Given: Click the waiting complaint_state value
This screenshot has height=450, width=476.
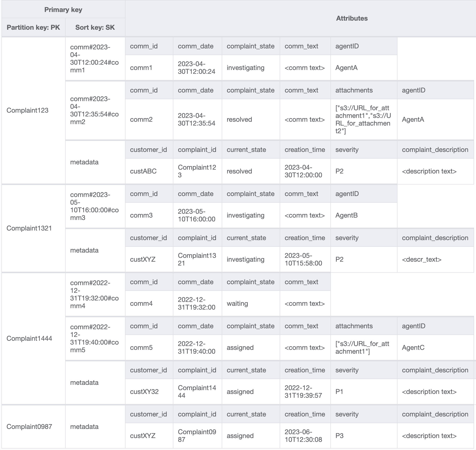Looking at the screenshot, I should [x=237, y=303].
